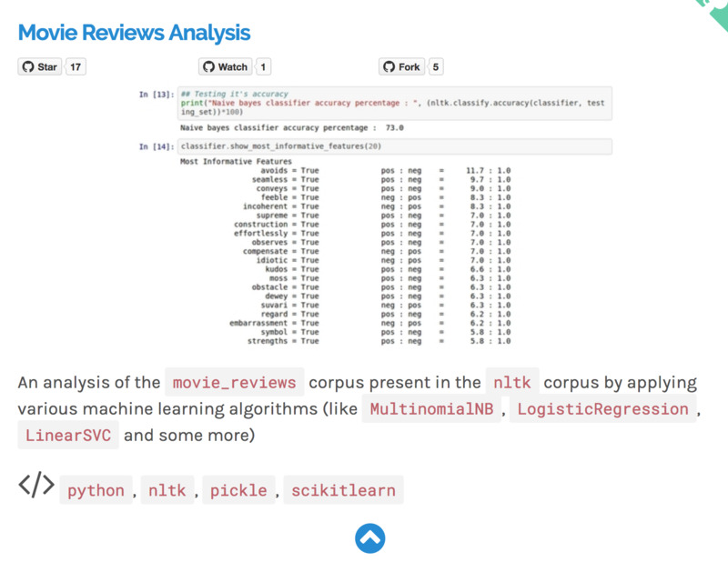This screenshot has height=562, width=728.
Task: Select the LogisticRegression code label
Action: (x=602, y=409)
